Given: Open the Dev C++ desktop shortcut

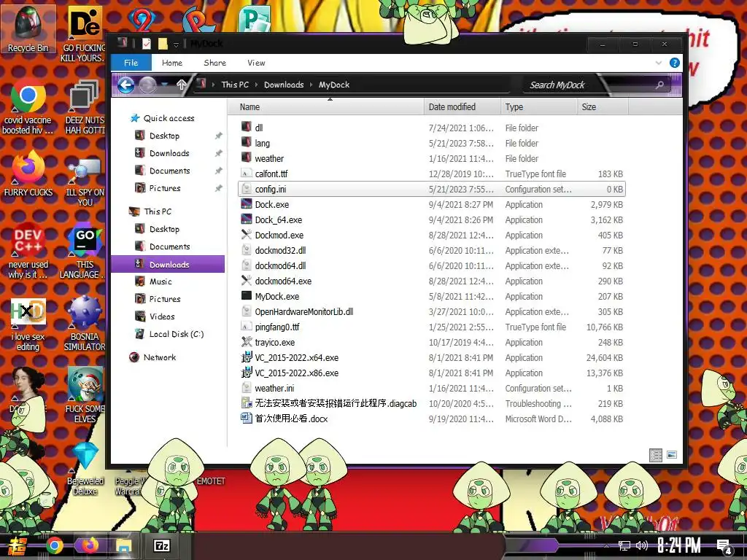Looking at the screenshot, I should 28,250.
